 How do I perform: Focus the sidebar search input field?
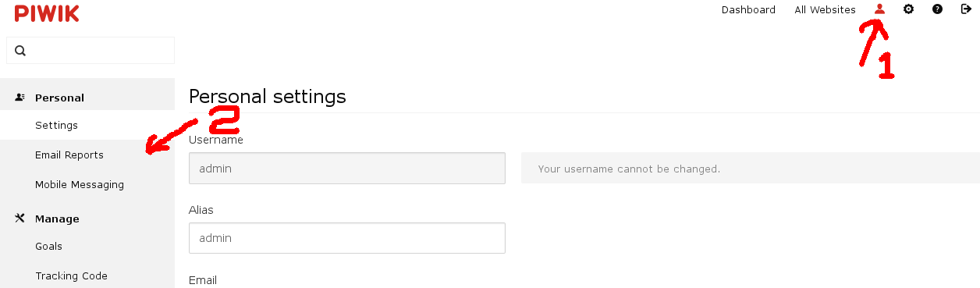tap(91, 51)
